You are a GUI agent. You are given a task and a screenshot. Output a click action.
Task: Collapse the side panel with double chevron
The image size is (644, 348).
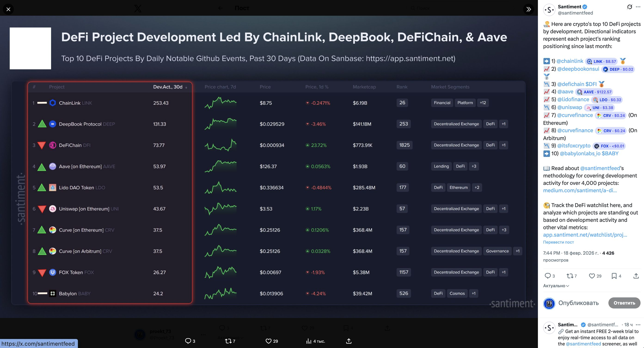pos(528,9)
